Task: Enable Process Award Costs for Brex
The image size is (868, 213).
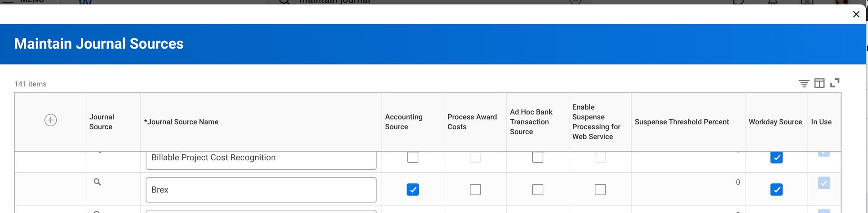Action: [475, 190]
